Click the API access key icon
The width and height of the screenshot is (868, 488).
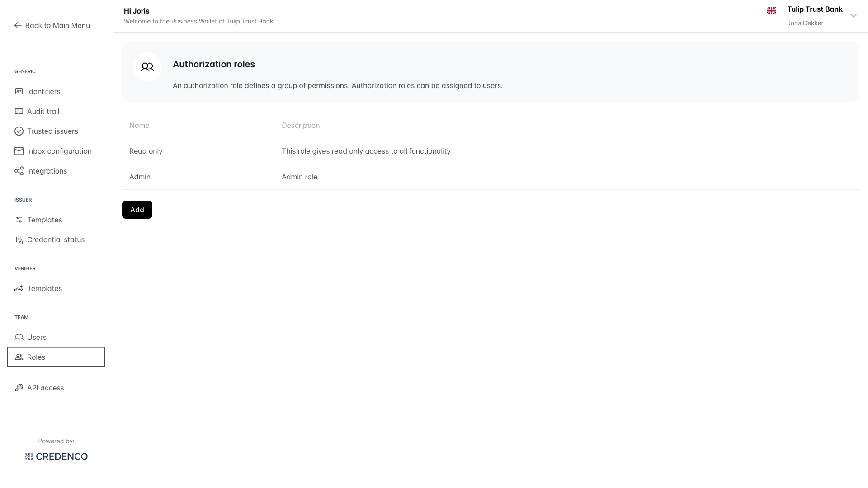click(x=19, y=388)
